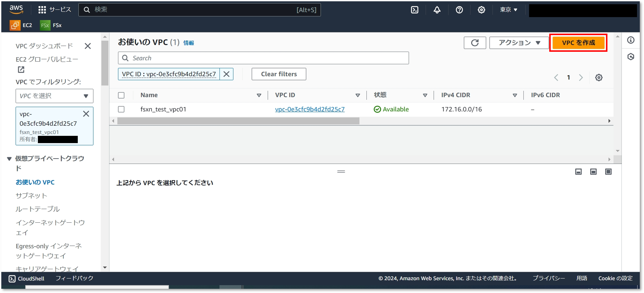Viewport: 644px width, 293px height.
Task: Click フィードバック in footer
Action: [x=74, y=278]
